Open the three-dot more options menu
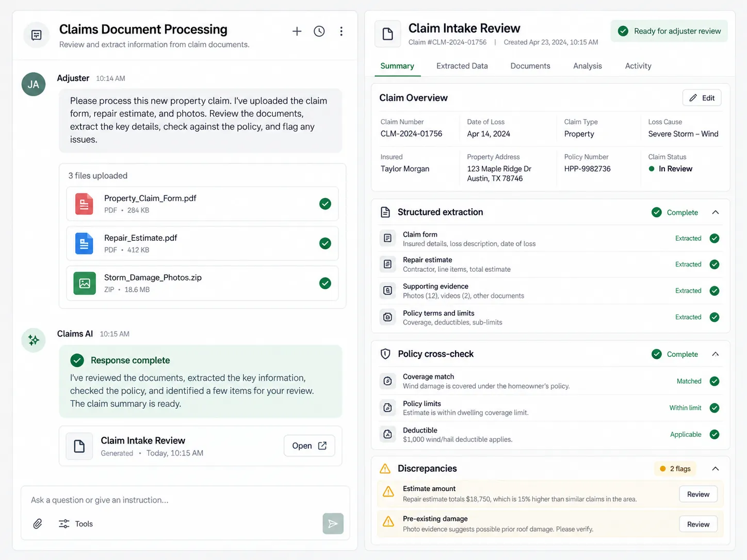 point(341,31)
